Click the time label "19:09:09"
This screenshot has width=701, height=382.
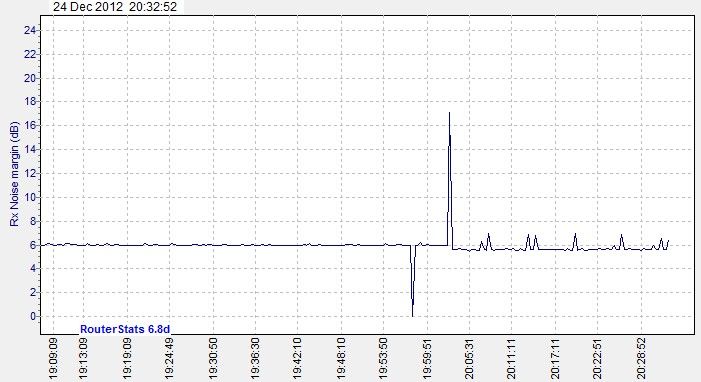(x=53, y=359)
